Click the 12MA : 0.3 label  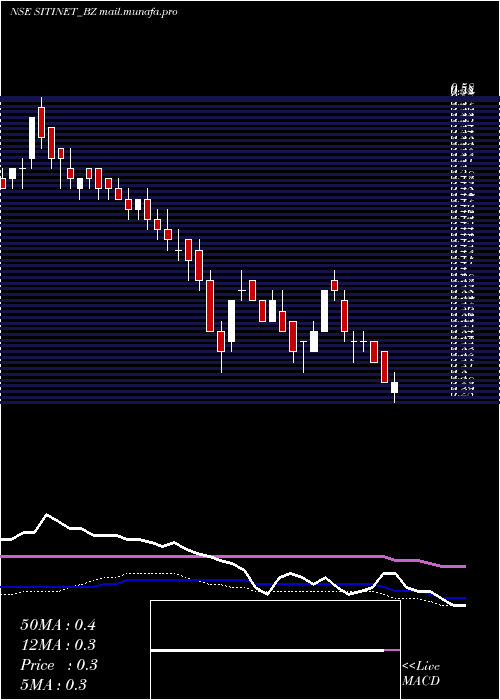point(58,645)
